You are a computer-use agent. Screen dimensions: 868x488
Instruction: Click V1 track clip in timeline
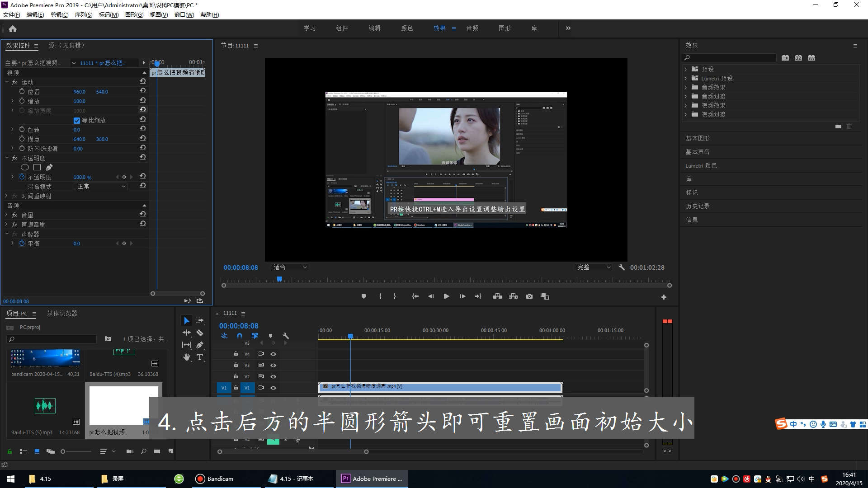pyautogui.click(x=439, y=387)
